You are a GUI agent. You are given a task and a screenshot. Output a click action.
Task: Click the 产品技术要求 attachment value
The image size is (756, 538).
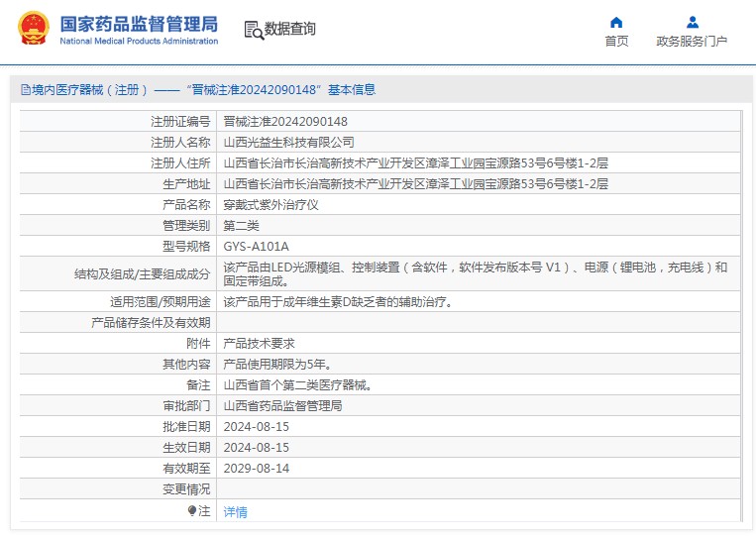(x=259, y=343)
